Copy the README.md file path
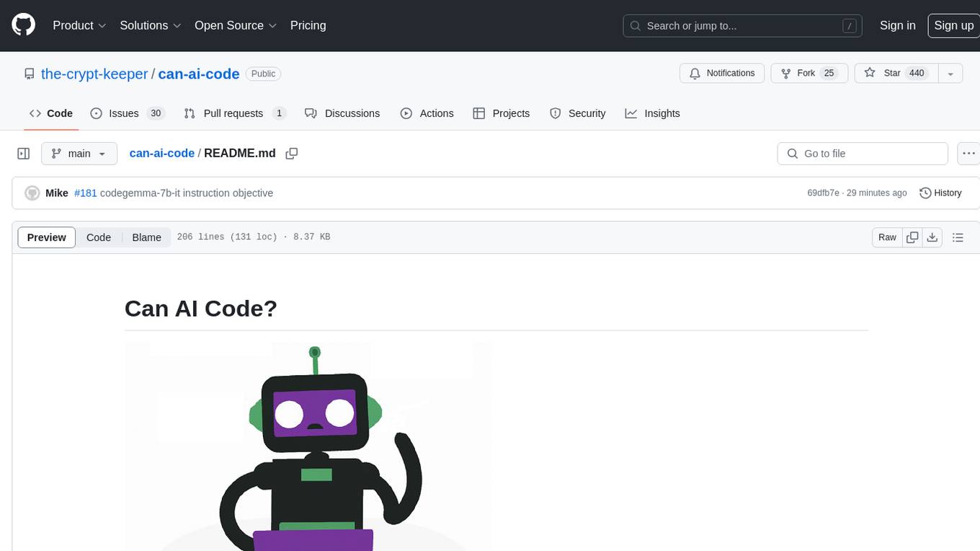The image size is (980, 551). coord(292,154)
